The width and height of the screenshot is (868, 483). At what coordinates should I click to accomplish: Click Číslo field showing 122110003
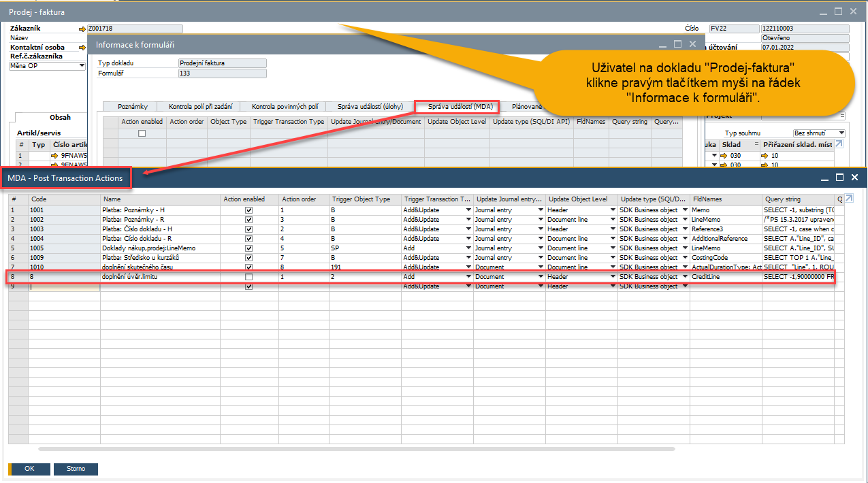(805, 29)
